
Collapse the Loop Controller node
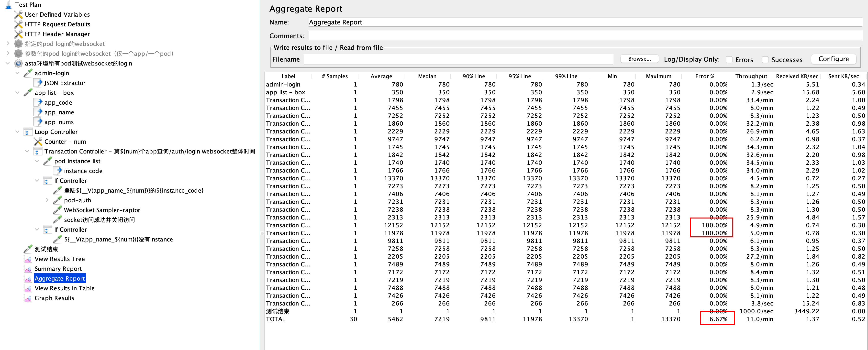(x=18, y=132)
